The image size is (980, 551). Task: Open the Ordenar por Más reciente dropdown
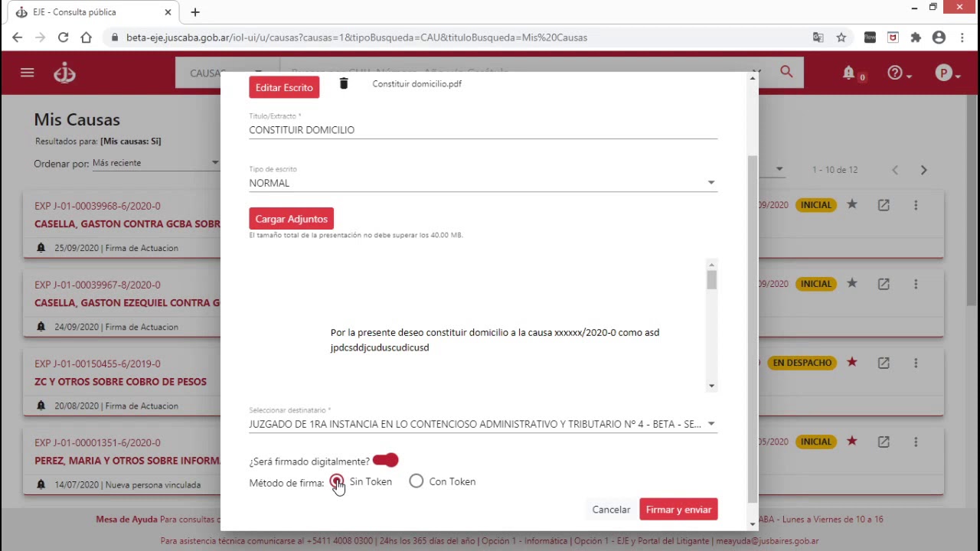pyautogui.click(x=155, y=162)
